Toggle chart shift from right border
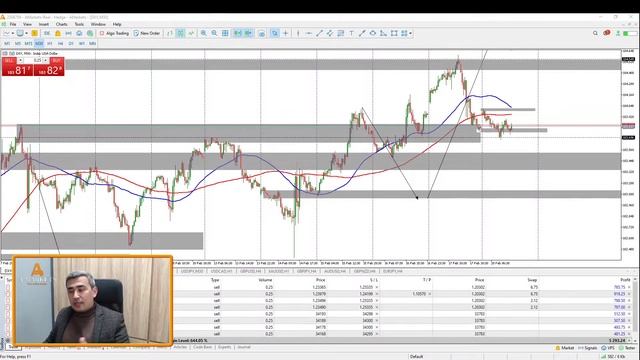The width and height of the screenshot is (640, 360). coord(248,33)
